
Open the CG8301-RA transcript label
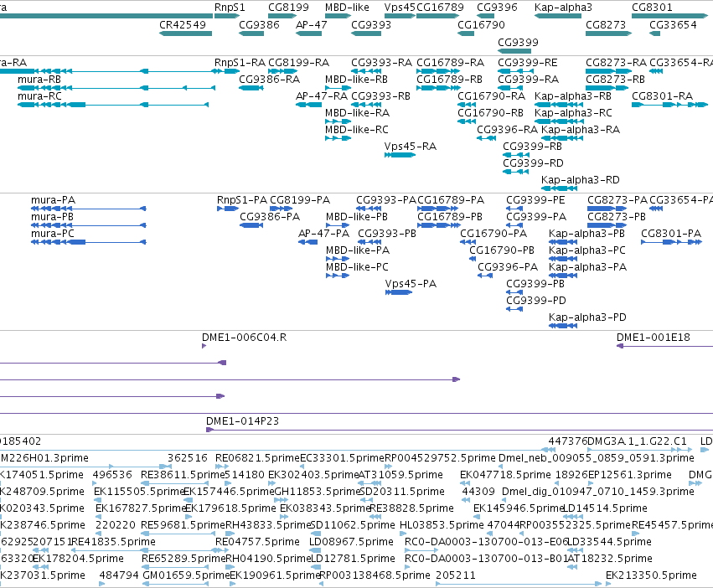[x=662, y=96]
